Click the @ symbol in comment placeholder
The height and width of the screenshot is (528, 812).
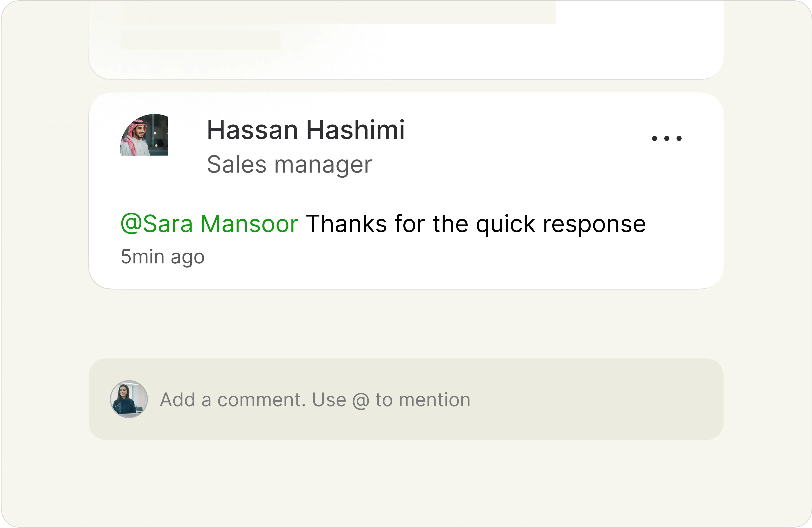click(361, 400)
